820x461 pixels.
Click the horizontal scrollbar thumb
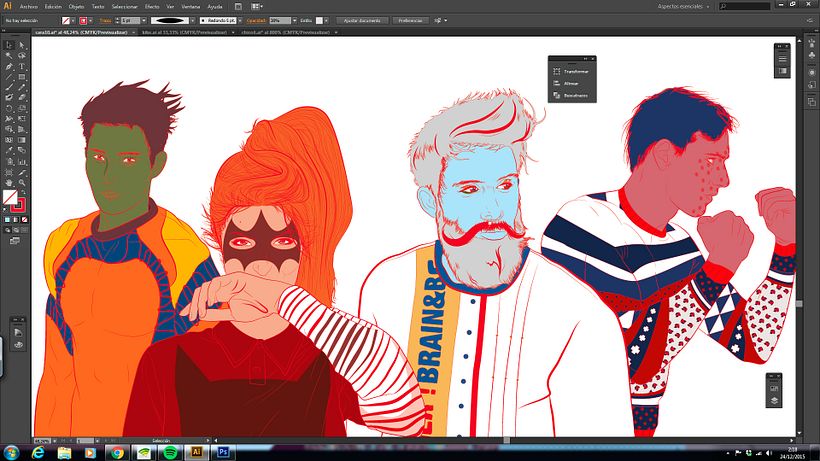tap(506, 441)
